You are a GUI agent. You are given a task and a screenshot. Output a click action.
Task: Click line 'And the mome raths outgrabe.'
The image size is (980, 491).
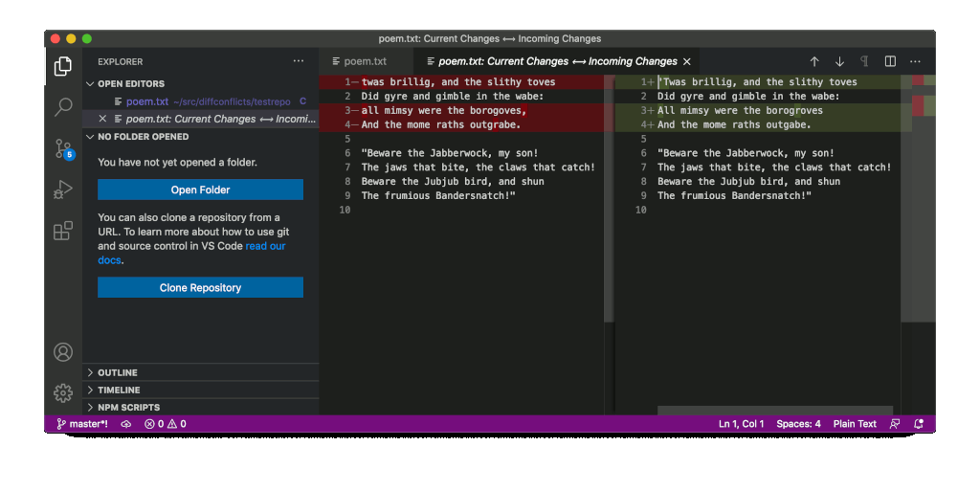coord(440,125)
